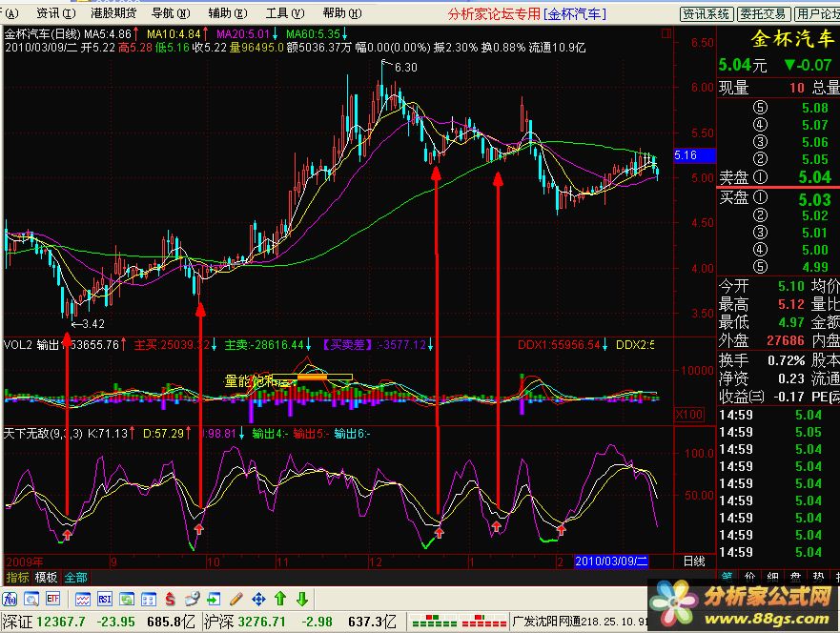
Task: Switch to the 指标 tab
Action: pos(17,578)
